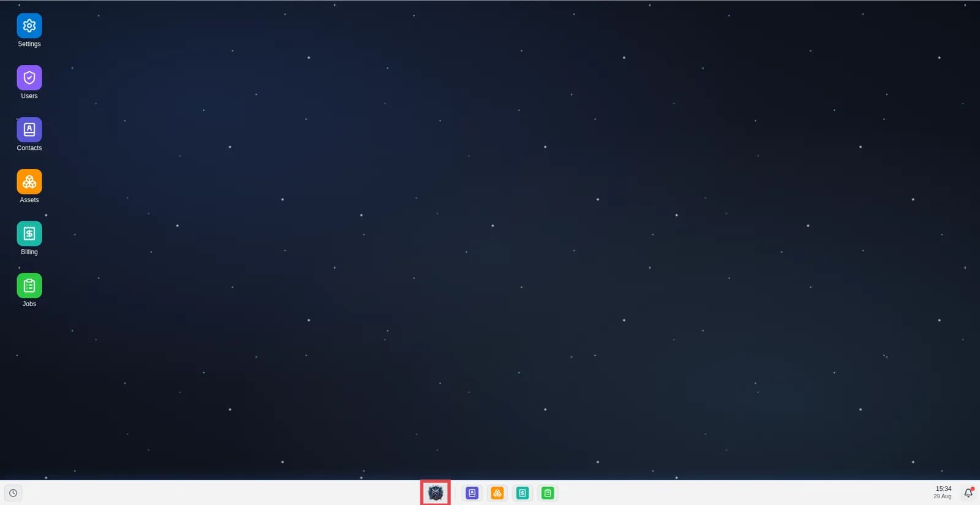Open Jobs from the taskbar
The width and height of the screenshot is (980, 505).
click(548, 493)
